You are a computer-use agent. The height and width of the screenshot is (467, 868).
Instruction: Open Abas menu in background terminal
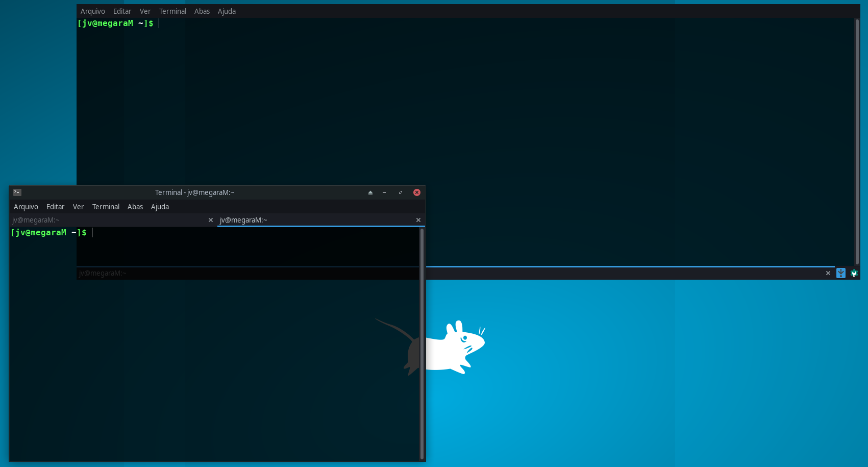[x=202, y=11]
